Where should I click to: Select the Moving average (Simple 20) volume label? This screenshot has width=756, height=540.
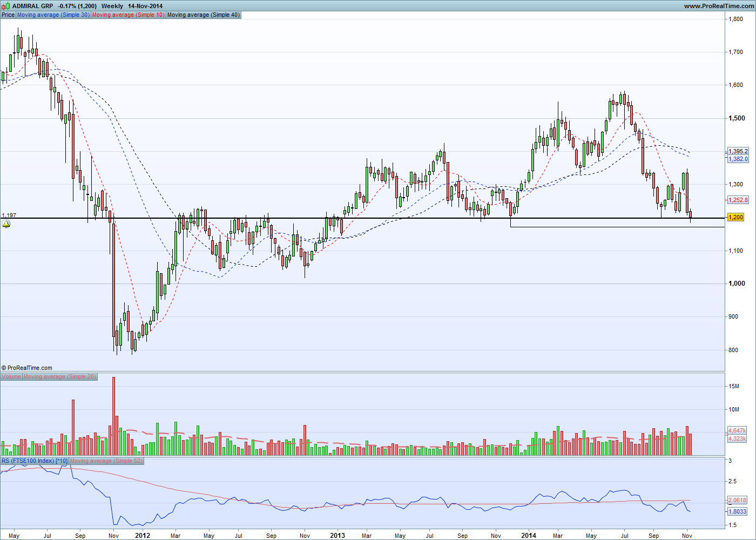click(60, 376)
